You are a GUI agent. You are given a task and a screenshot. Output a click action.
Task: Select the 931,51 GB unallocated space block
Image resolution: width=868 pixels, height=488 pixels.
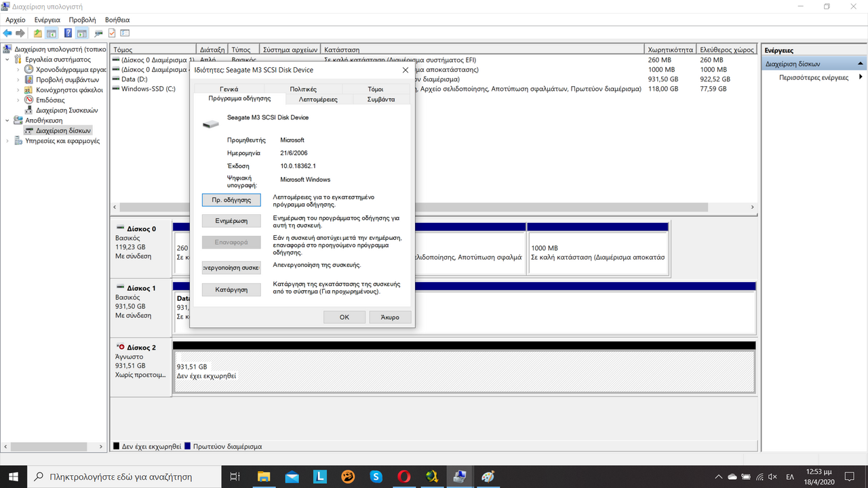click(x=465, y=371)
